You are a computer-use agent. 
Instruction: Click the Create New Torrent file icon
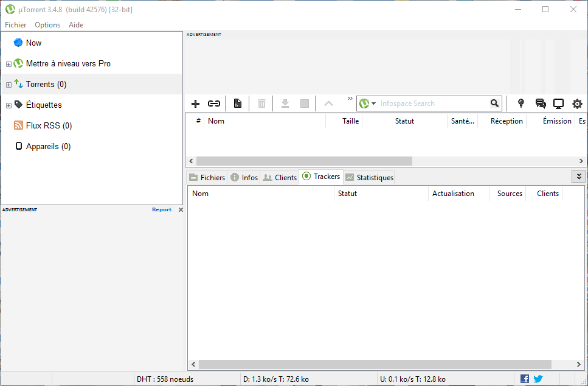point(238,104)
